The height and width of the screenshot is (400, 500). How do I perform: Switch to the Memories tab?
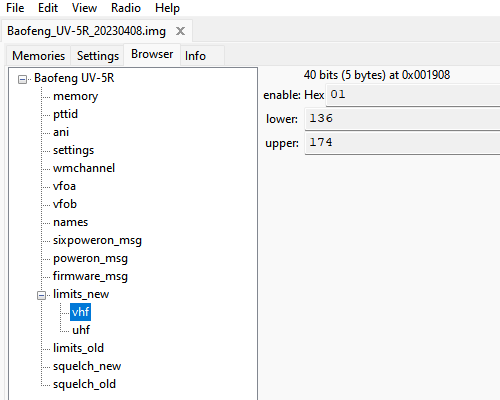pos(38,56)
